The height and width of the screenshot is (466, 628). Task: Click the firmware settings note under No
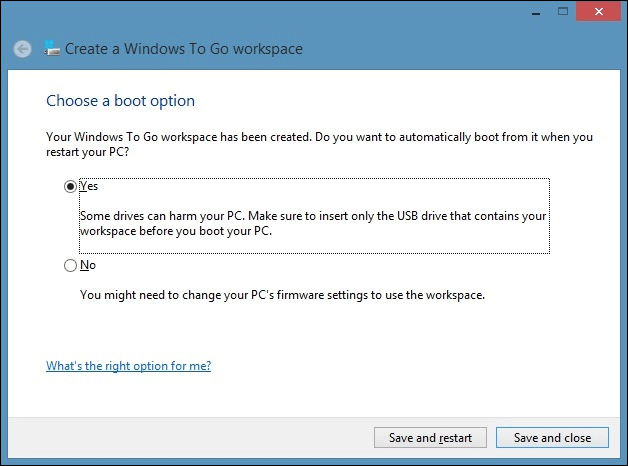[282, 295]
